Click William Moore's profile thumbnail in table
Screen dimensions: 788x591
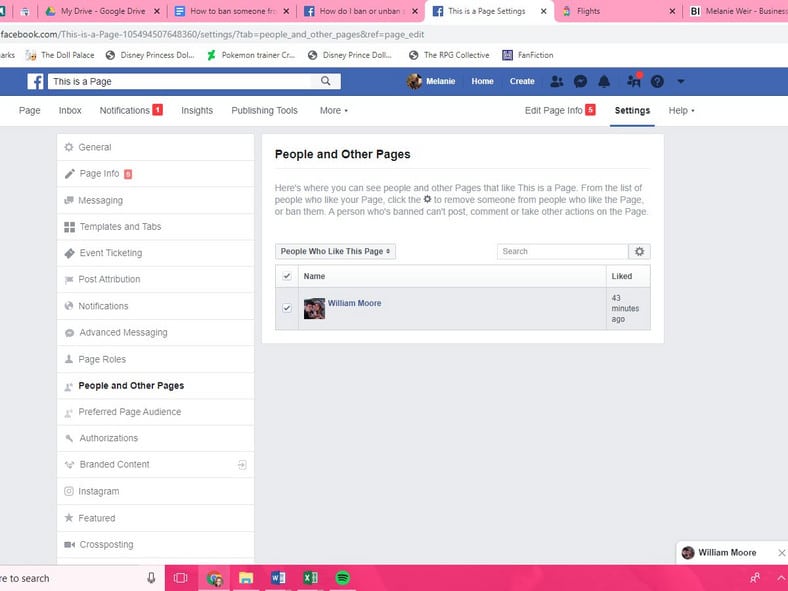(315, 309)
